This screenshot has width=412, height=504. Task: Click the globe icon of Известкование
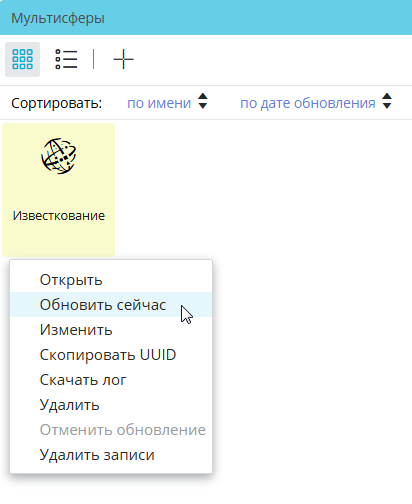pyautogui.click(x=59, y=156)
